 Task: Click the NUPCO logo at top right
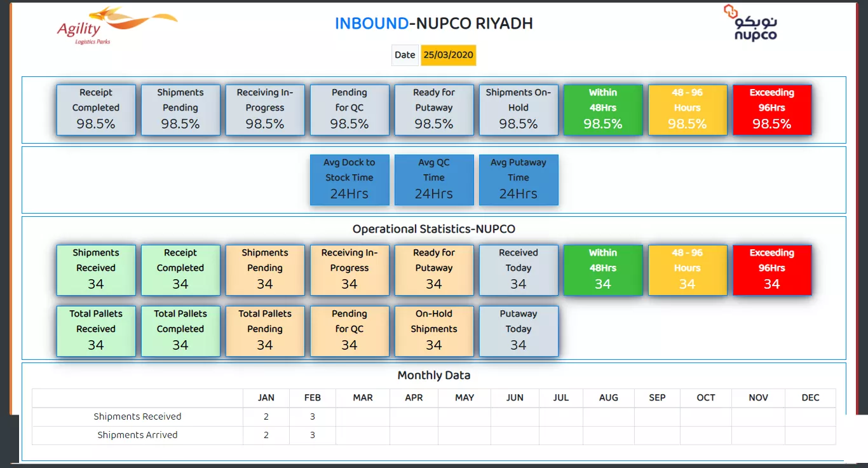tap(751, 24)
